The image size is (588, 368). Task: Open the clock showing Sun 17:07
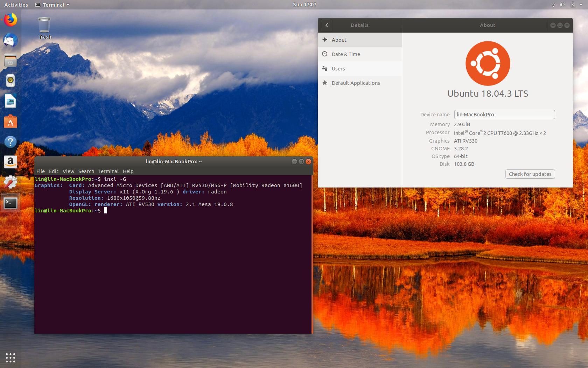click(x=304, y=5)
